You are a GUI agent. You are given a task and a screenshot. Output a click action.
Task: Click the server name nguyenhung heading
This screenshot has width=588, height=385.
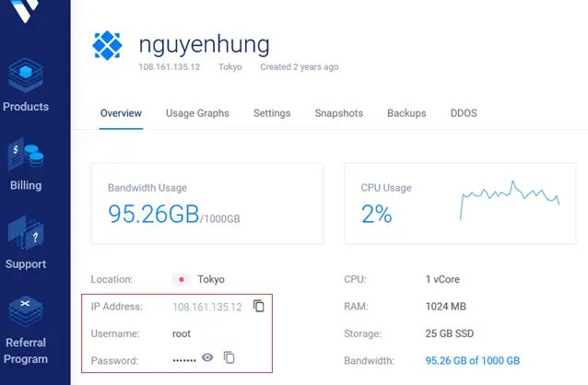204,45
